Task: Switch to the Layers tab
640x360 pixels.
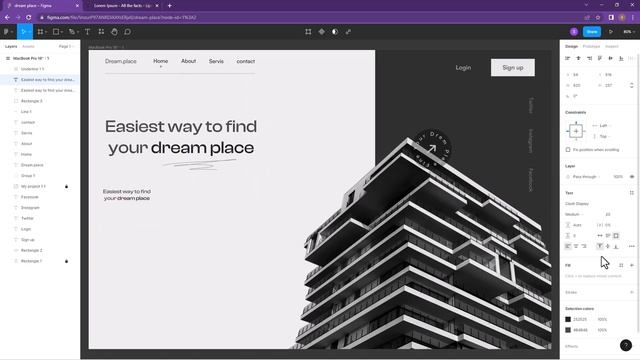Action: [11, 47]
